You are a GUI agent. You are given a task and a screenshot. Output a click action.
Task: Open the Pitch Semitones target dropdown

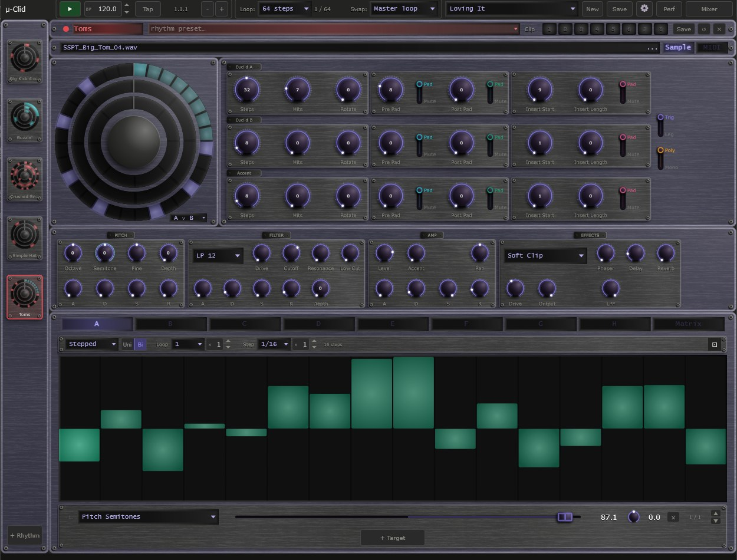point(148,517)
